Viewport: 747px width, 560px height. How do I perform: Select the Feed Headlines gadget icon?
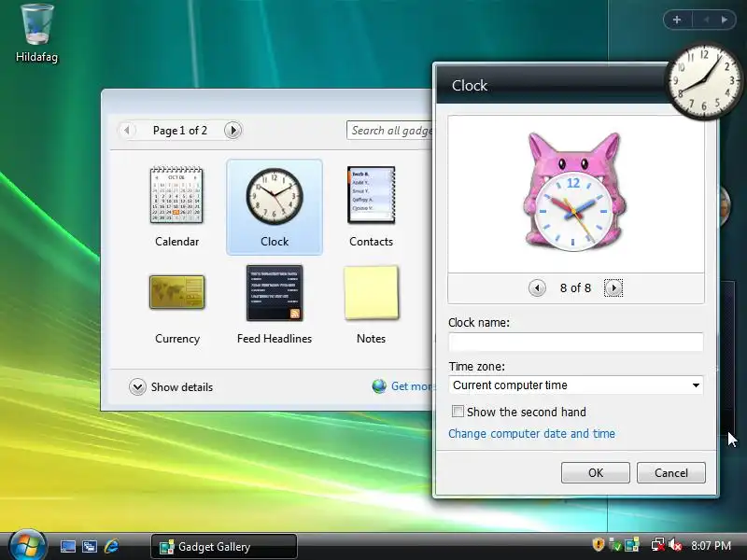pos(275,293)
